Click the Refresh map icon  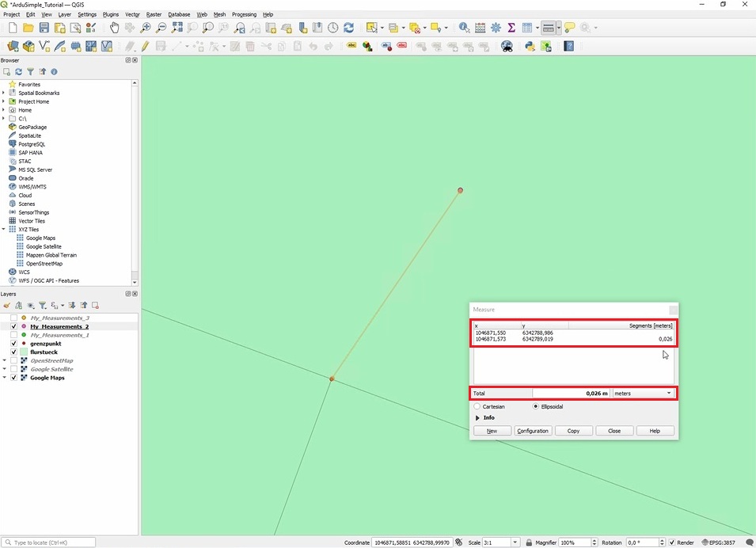(x=348, y=28)
